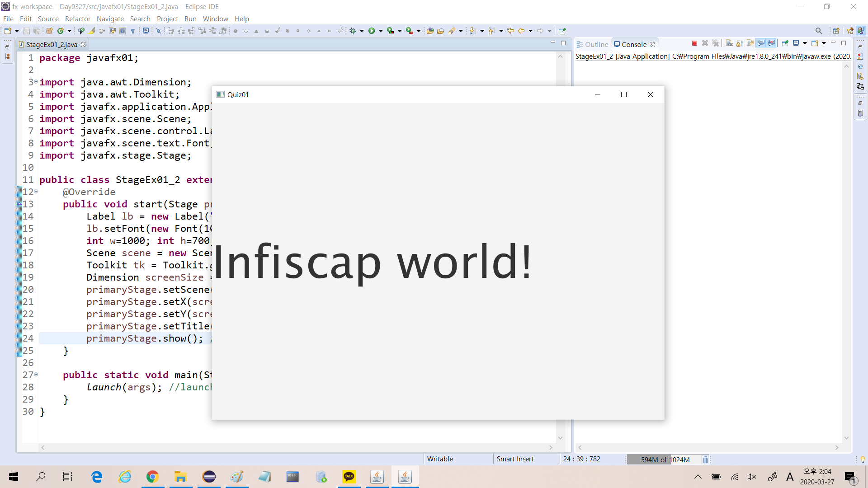Toggle show console when standard out changes
This screenshot has height=488, width=868.
click(x=761, y=43)
